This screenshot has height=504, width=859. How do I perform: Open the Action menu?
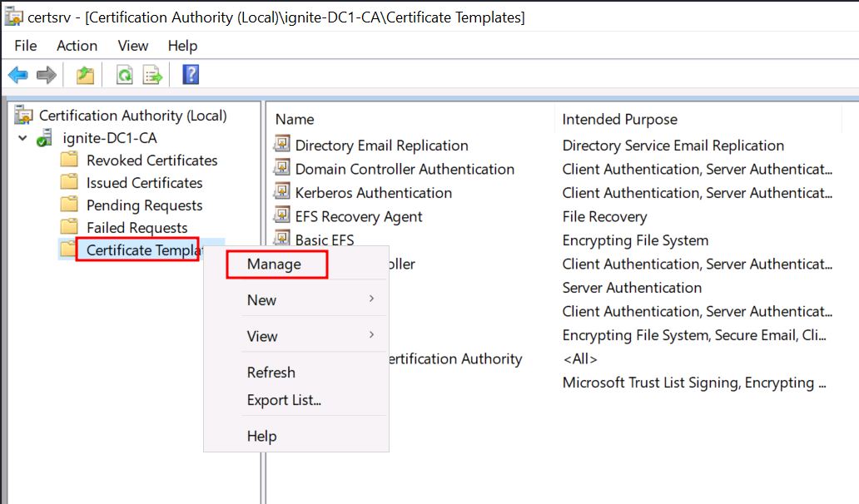coord(77,46)
